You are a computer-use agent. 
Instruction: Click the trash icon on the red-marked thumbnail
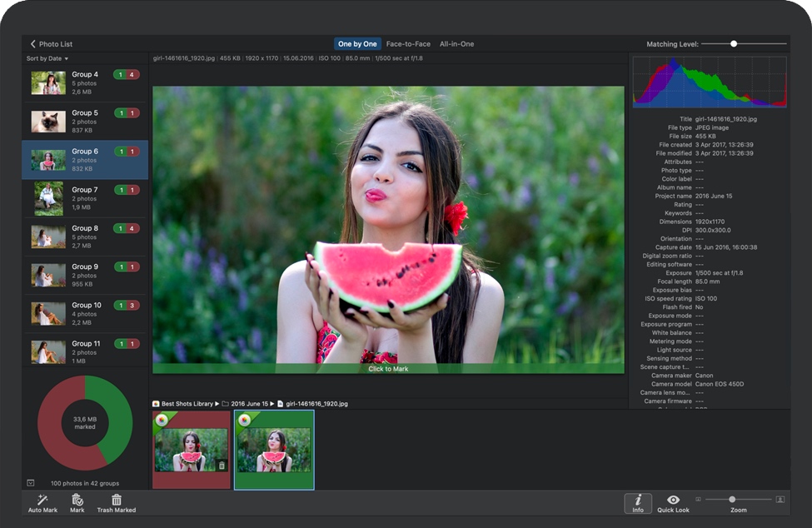(222, 465)
